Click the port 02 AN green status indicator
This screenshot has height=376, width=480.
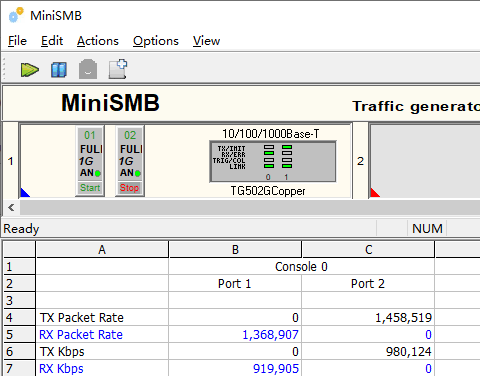tap(138, 173)
